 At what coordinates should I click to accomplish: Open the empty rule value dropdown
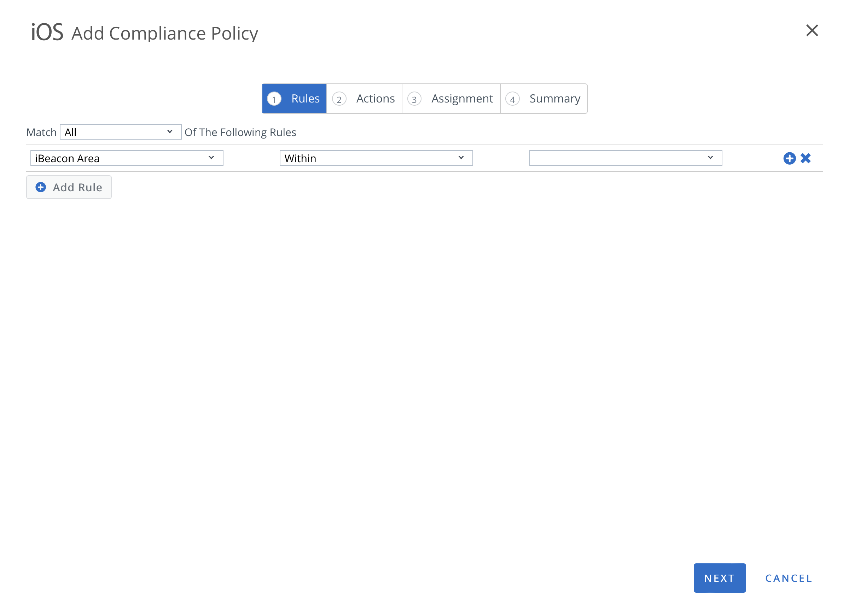pyautogui.click(x=625, y=158)
